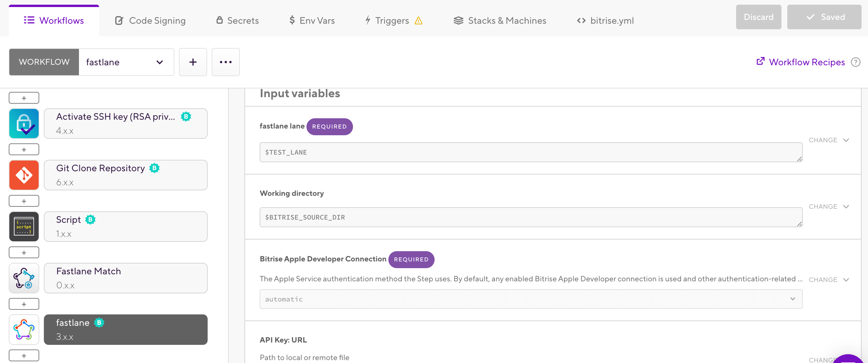The width and height of the screenshot is (868, 363).
Task: Expand CHANGE for Bitrise Apple Developer Connection
Action: (829, 280)
